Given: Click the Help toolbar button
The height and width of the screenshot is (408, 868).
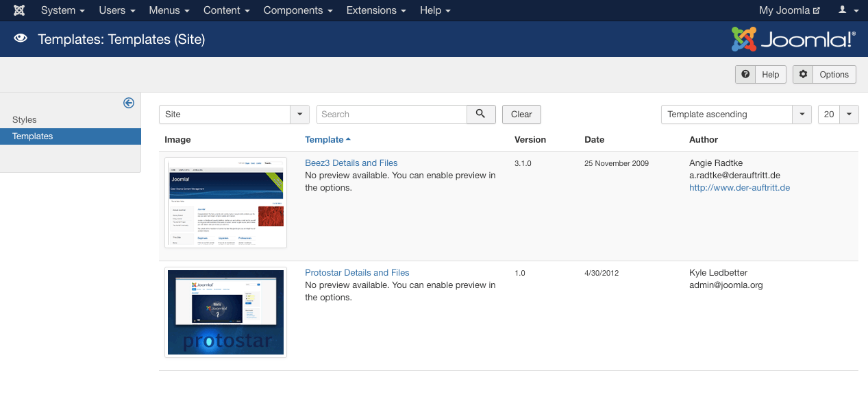Looking at the screenshot, I should (760, 75).
